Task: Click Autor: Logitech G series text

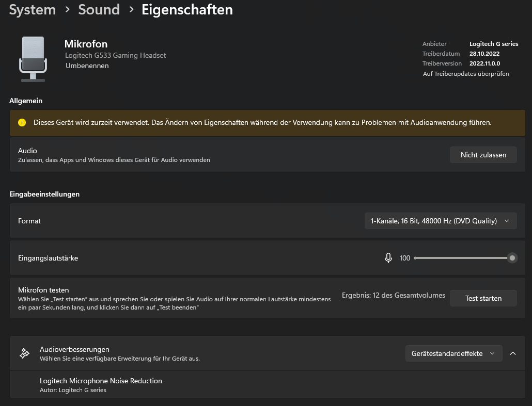Action: click(73, 390)
